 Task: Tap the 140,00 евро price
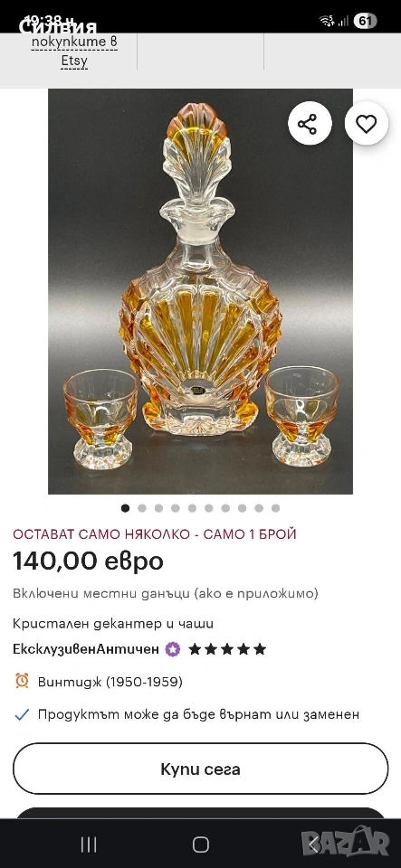[x=88, y=561]
